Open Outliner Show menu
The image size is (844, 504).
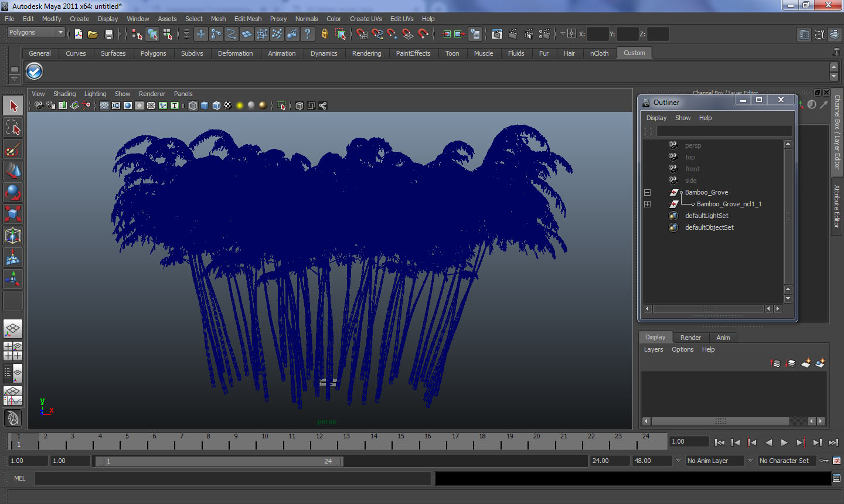coord(683,118)
